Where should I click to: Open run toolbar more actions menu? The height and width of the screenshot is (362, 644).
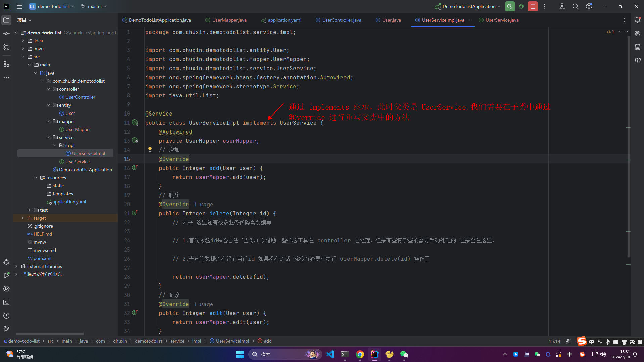(544, 6)
